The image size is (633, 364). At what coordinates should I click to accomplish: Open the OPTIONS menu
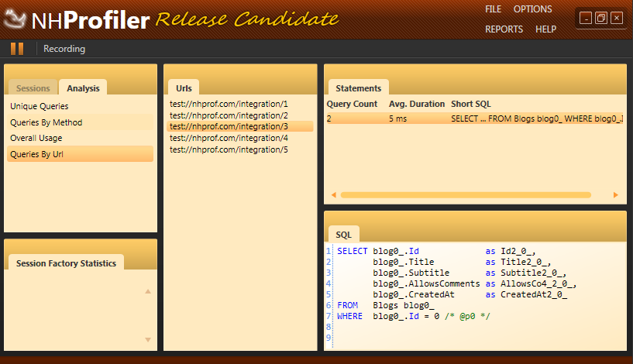[x=532, y=9]
